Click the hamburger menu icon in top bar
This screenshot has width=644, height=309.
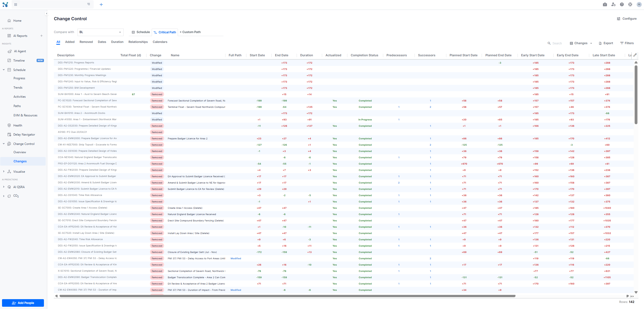[89, 4]
